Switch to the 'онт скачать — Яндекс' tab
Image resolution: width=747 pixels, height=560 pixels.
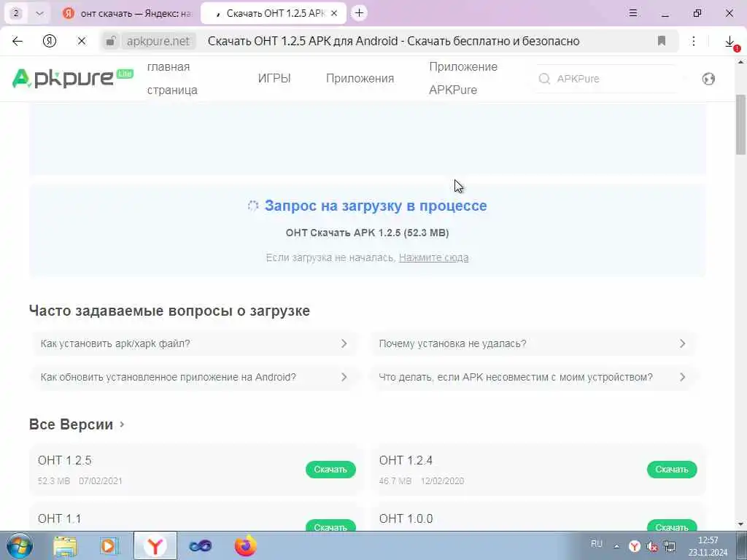[128, 13]
